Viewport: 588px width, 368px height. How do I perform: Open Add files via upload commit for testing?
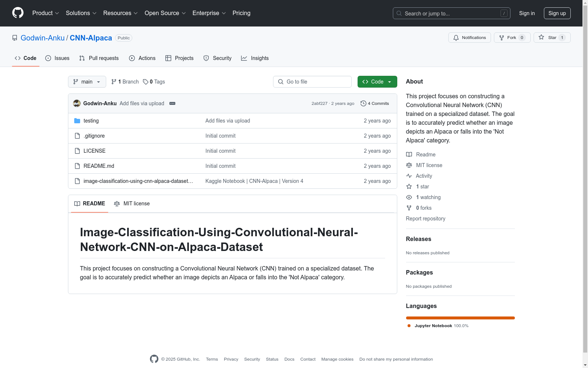tap(227, 121)
